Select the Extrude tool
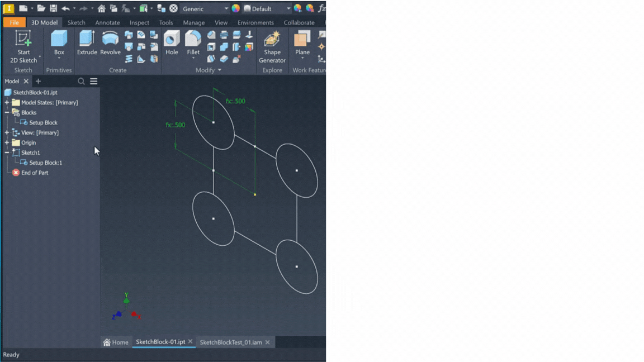The width and height of the screenshot is (644, 362). point(87,43)
